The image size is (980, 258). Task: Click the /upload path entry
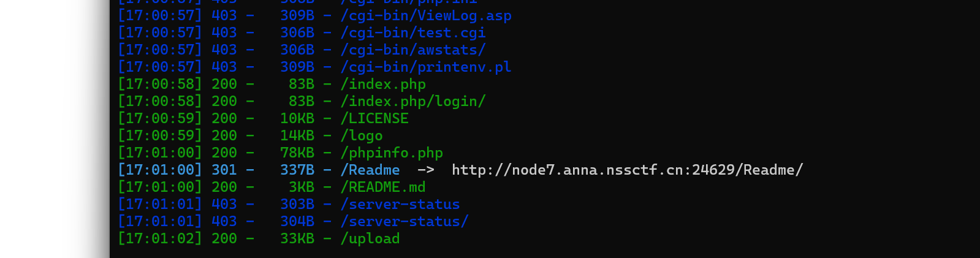370,239
